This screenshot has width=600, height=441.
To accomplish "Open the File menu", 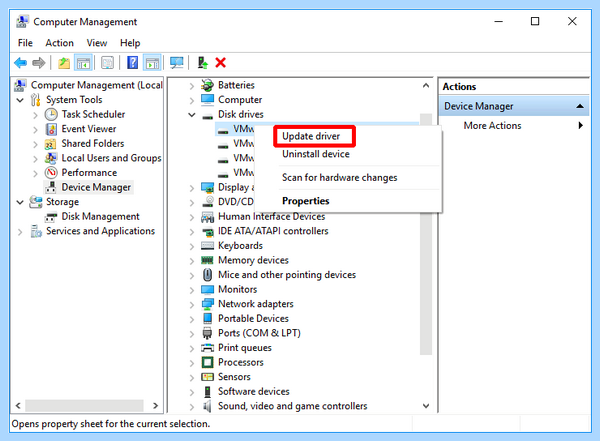I will click(25, 43).
